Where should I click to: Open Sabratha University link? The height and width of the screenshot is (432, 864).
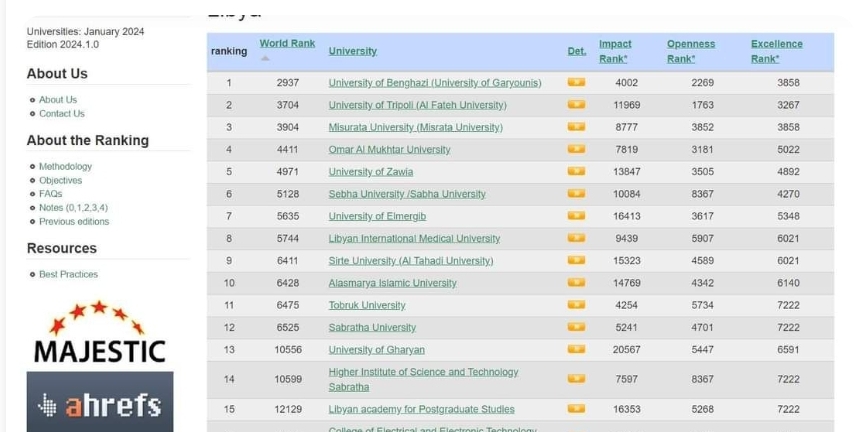pos(372,327)
